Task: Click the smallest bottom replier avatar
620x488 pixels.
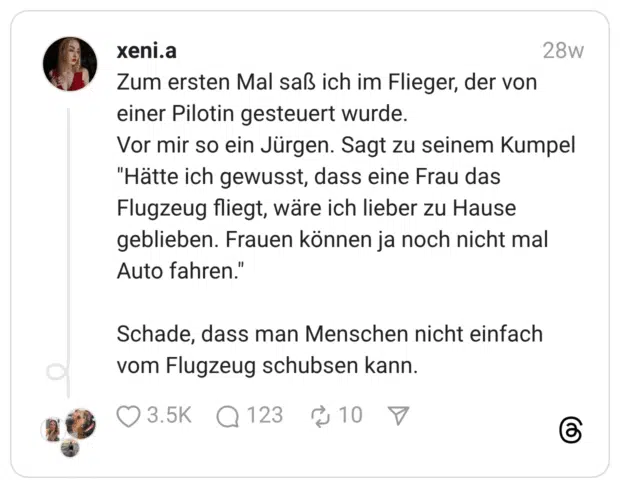Action: click(69, 448)
